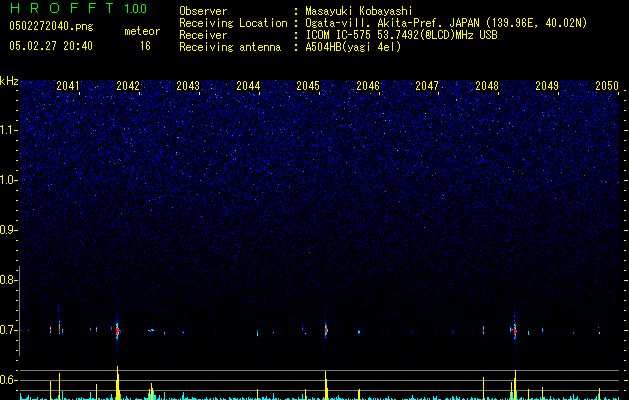Click the 'Observer' field label
Image resolution: width=629 pixels, height=400 pixels.
pyautogui.click(x=203, y=11)
